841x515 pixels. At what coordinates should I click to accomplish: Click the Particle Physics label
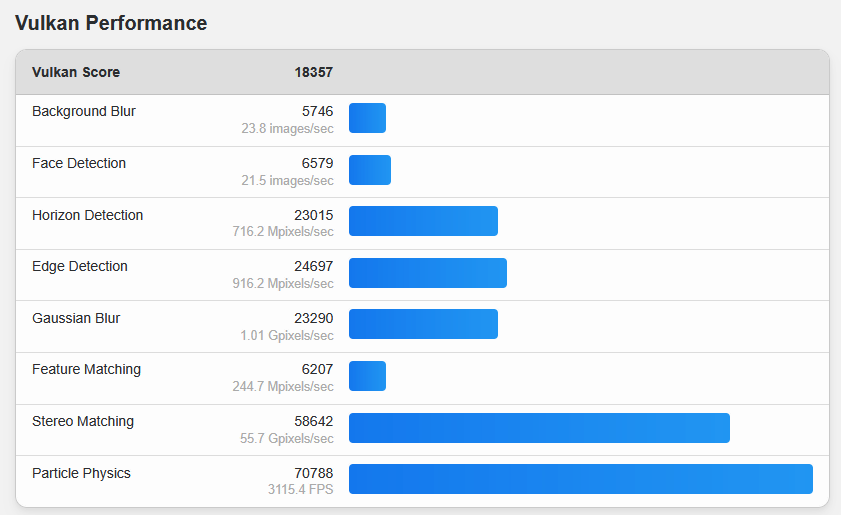pos(81,473)
